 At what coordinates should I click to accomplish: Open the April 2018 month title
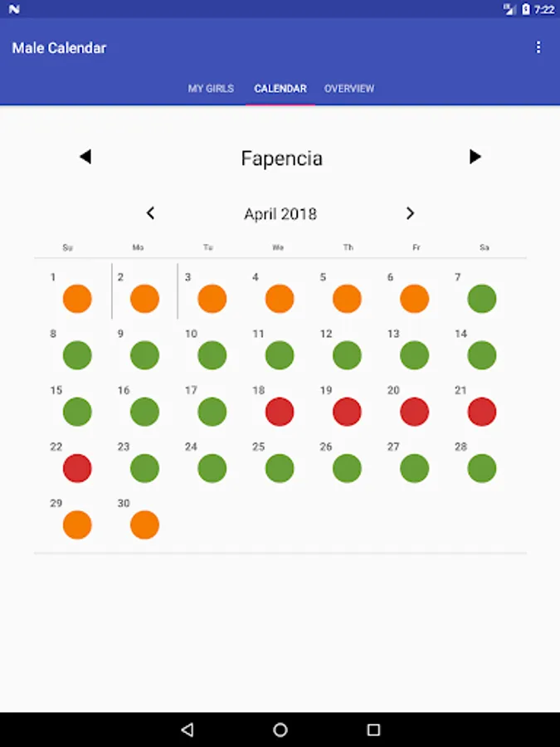point(280,214)
